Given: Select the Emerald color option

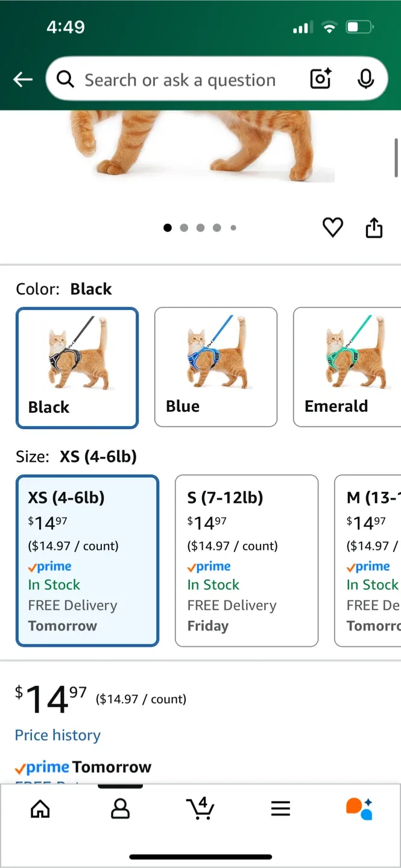Looking at the screenshot, I should click(353, 366).
